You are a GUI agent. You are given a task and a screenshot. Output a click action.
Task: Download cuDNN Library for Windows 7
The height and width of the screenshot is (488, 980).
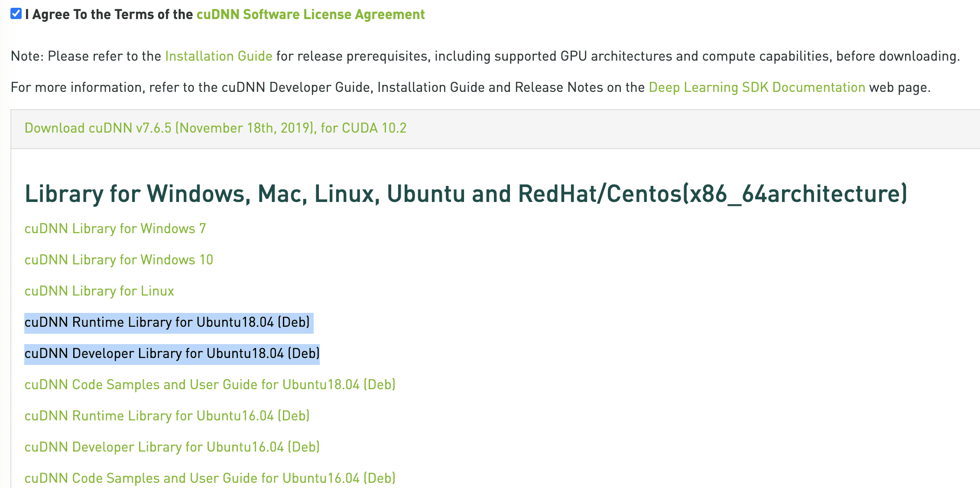(115, 229)
